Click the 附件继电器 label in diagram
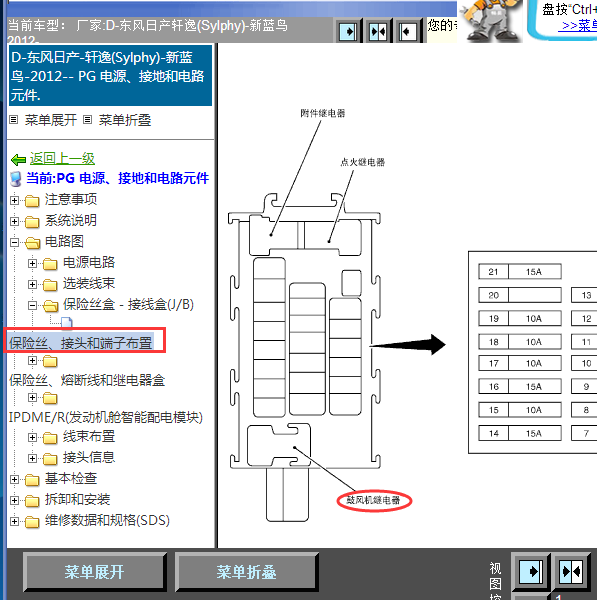Image resolution: width=597 pixels, height=600 pixels. (x=323, y=113)
